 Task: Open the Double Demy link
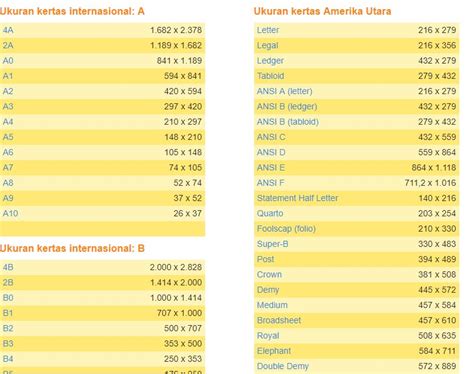coord(283,367)
